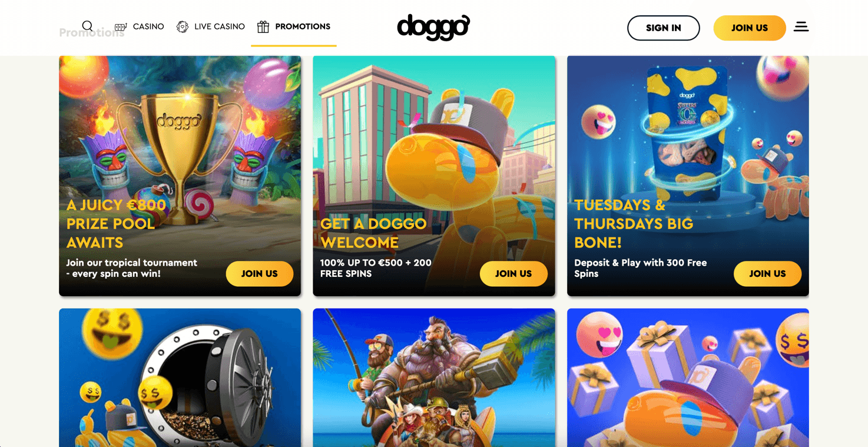Click the doggo logo

[433, 27]
